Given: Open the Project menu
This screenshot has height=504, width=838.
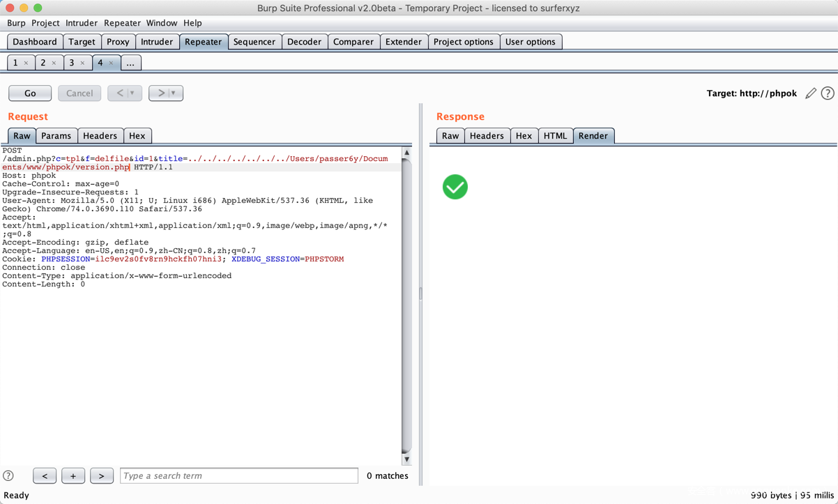Looking at the screenshot, I should pyautogui.click(x=45, y=23).
